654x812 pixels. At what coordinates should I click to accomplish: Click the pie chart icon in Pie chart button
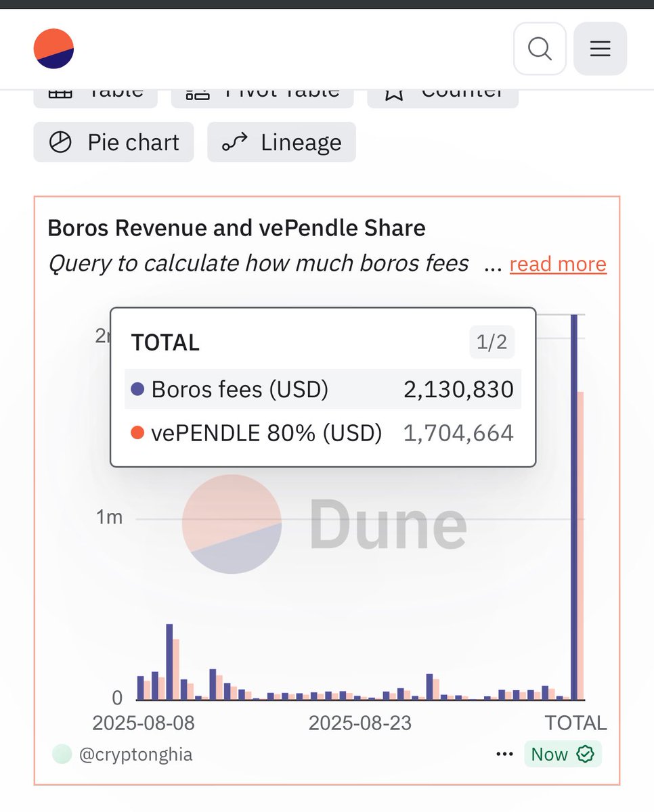(60, 142)
